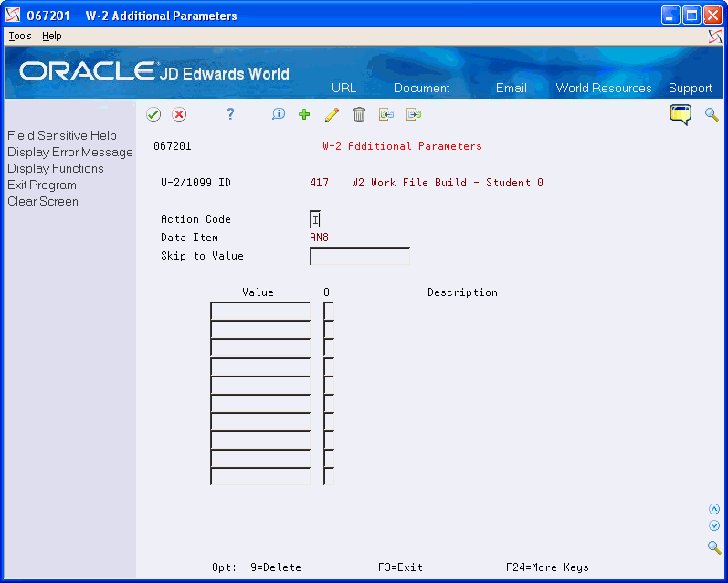The image size is (728, 583).
Task: Click the first Value row field
Action: tap(260, 311)
